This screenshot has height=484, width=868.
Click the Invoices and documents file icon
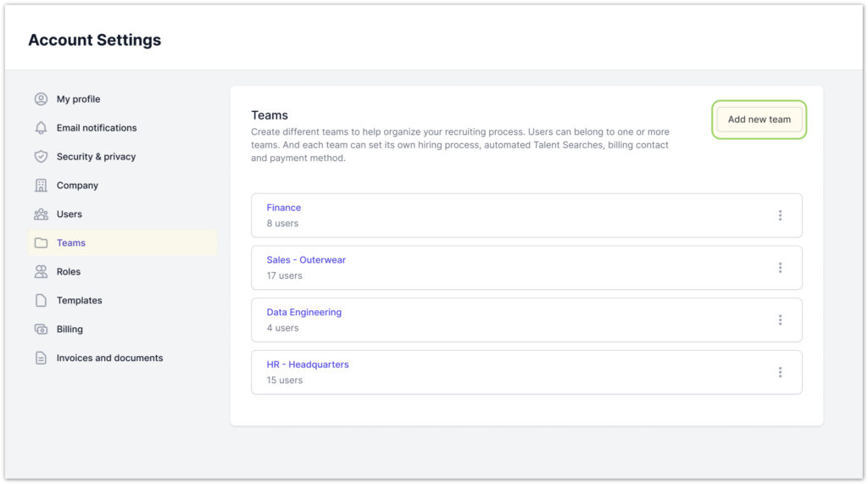pos(41,359)
